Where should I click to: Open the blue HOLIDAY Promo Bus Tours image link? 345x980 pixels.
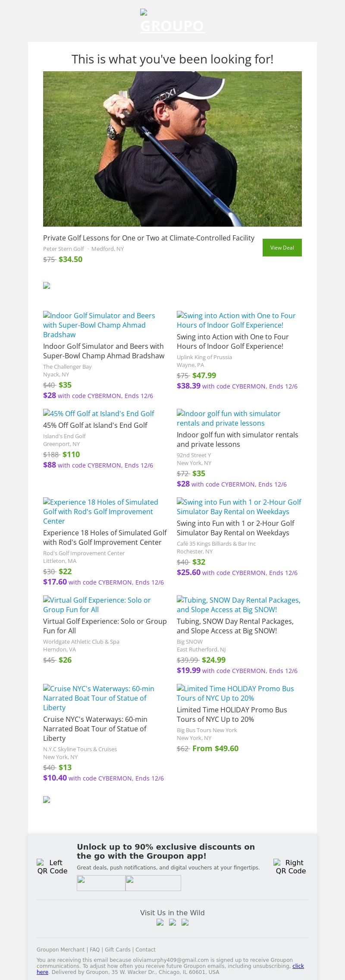click(235, 693)
